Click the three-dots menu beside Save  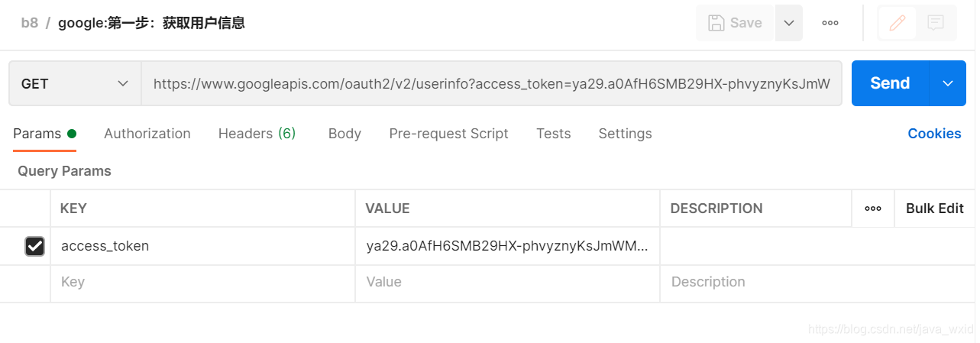[x=830, y=23]
